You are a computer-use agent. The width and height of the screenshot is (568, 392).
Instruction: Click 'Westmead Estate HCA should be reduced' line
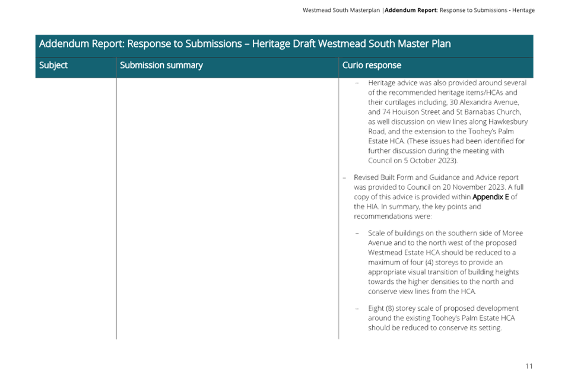442,252
